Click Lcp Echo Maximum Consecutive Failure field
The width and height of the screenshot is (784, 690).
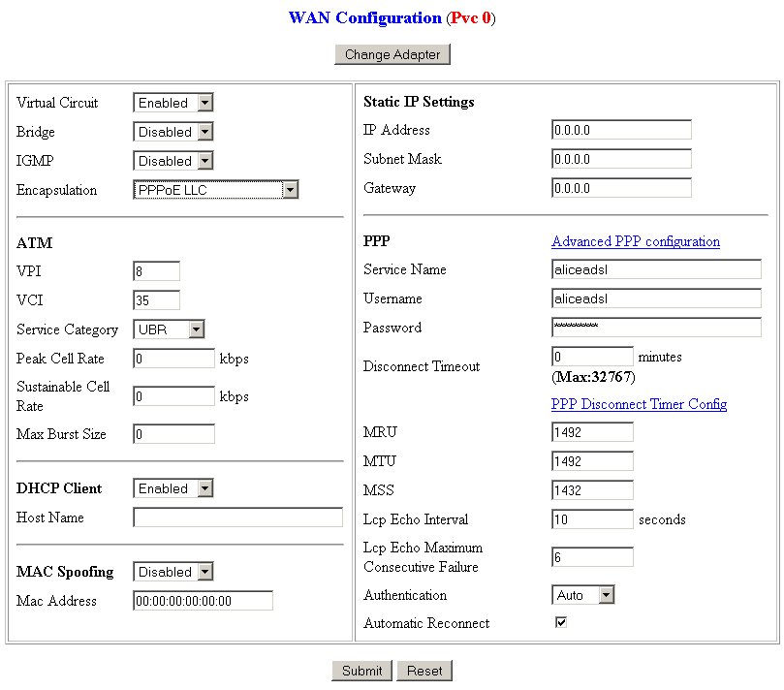592,557
